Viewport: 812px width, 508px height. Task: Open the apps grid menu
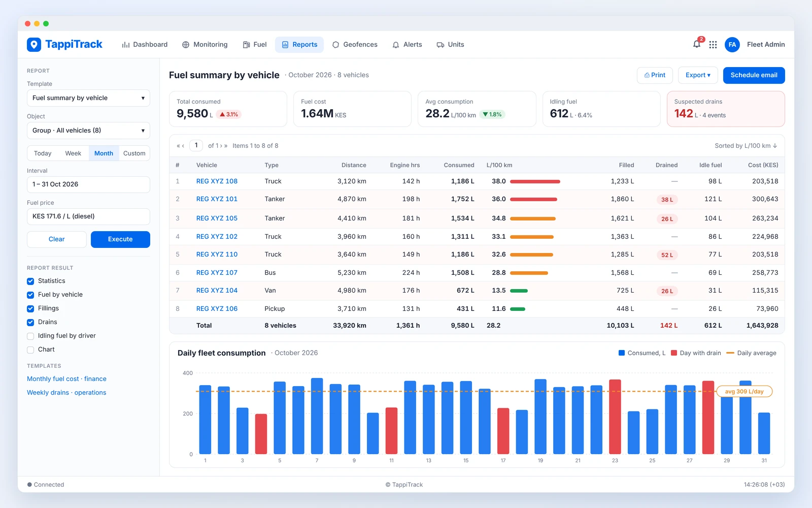(x=713, y=45)
